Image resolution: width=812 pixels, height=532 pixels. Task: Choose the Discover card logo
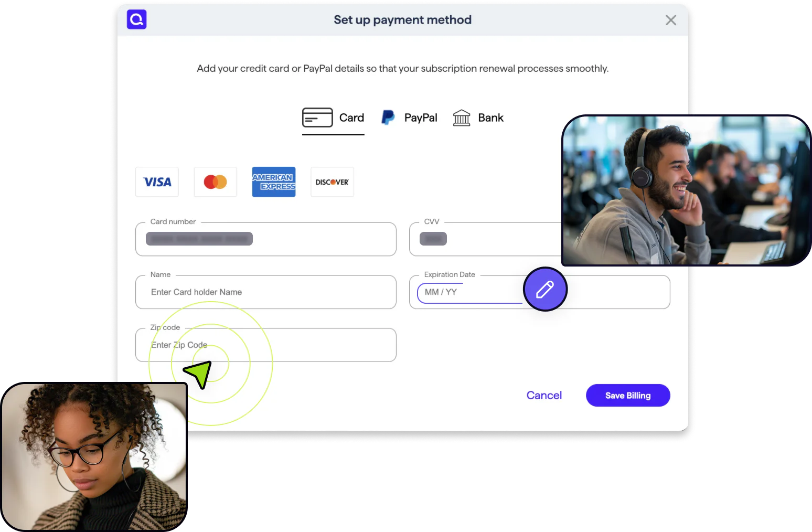pos(332,182)
